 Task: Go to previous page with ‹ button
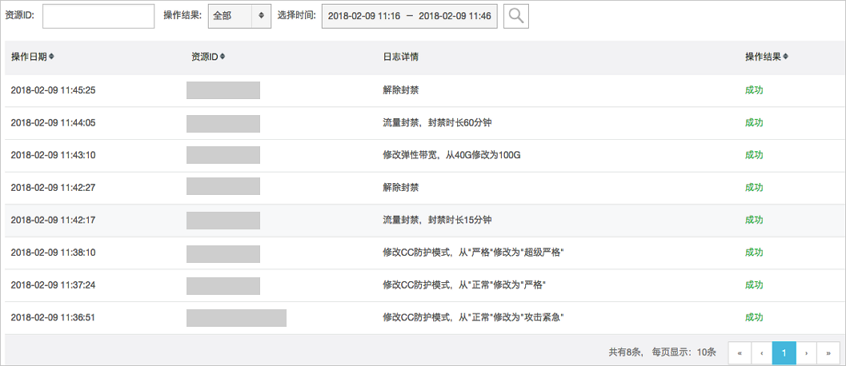tap(761, 353)
